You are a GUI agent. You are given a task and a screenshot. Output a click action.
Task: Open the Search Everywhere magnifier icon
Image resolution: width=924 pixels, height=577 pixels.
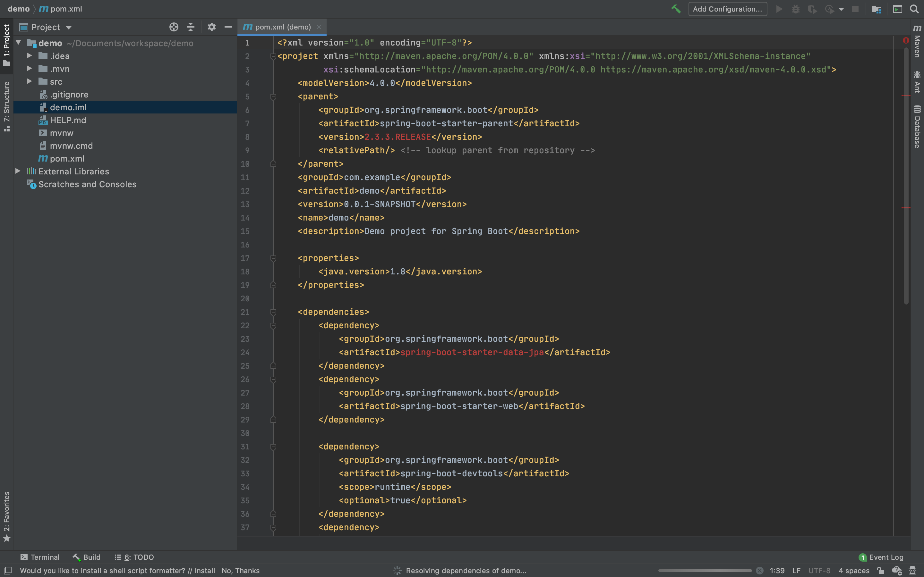point(914,9)
